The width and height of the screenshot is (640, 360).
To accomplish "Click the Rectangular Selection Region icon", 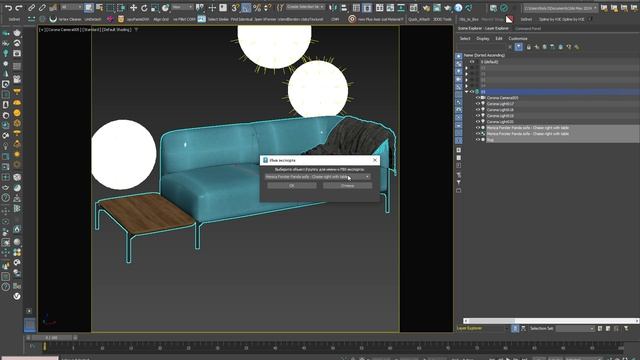I will pyautogui.click(x=110, y=8).
